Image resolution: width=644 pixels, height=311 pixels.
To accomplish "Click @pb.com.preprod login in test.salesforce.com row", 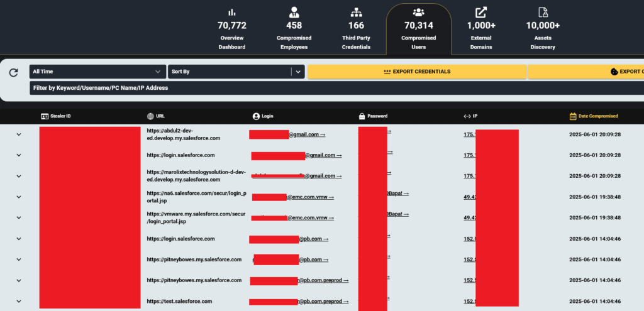I will [323, 301].
